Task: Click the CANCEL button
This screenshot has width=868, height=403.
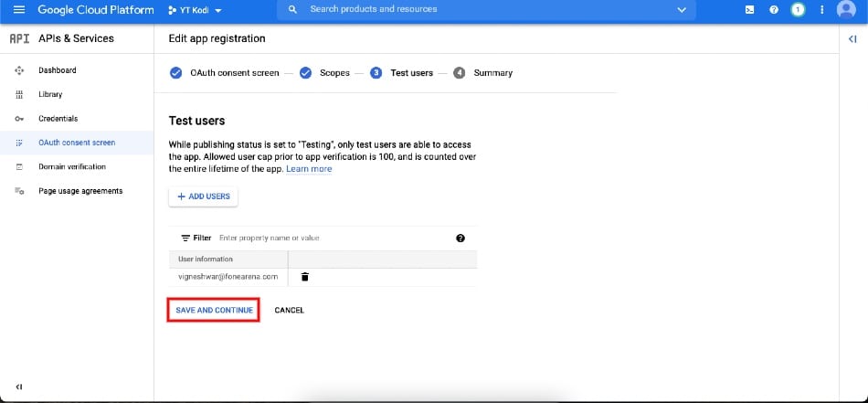Action: [x=290, y=310]
